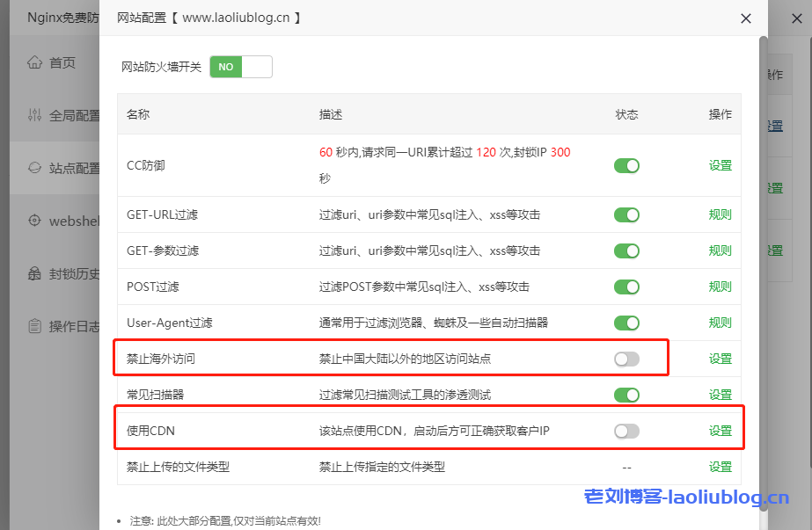Screen dimensions: 812x530
Task: Open 设置 for 禁止上传的文件类型
Action: pos(720,467)
